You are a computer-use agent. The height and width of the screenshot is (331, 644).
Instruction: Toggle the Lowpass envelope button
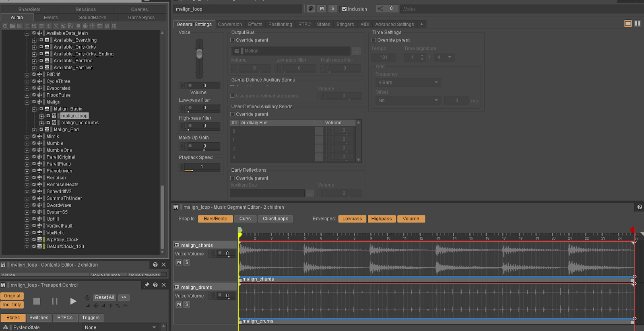(x=352, y=219)
